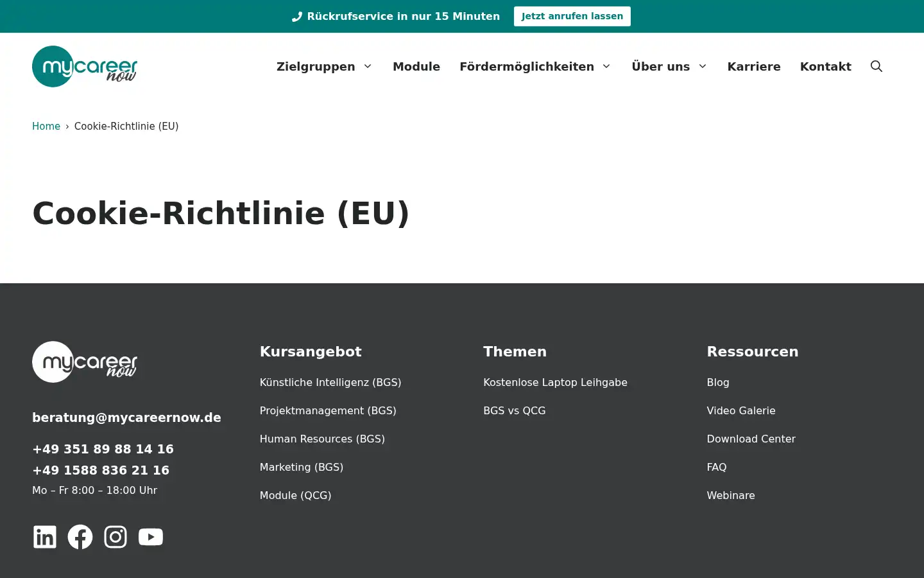This screenshot has width=924, height=578.
Task: Open the Instagram icon in footer
Action: point(116,537)
